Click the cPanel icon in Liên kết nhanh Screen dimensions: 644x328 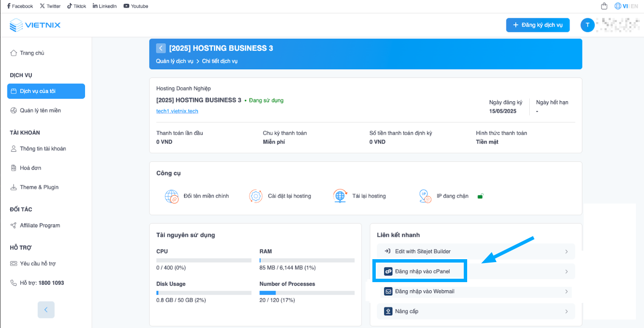click(x=388, y=271)
